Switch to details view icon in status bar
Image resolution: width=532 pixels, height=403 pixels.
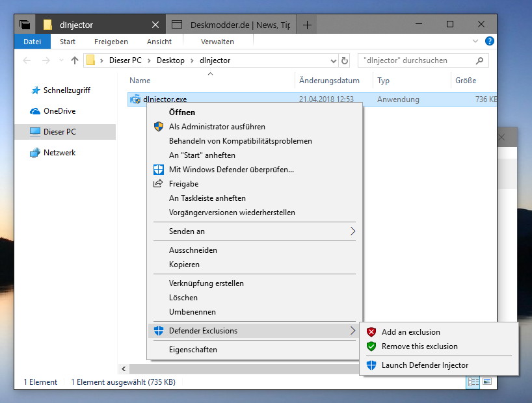point(473,382)
